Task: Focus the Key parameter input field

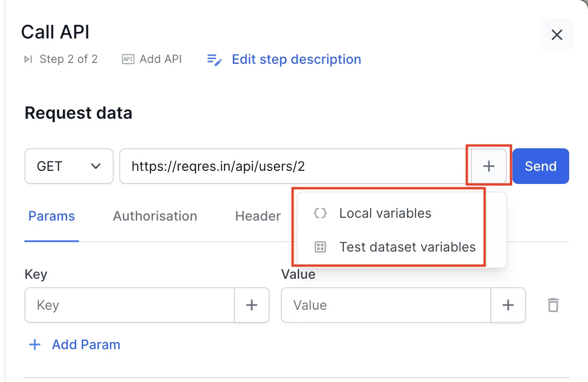Action: pos(130,305)
